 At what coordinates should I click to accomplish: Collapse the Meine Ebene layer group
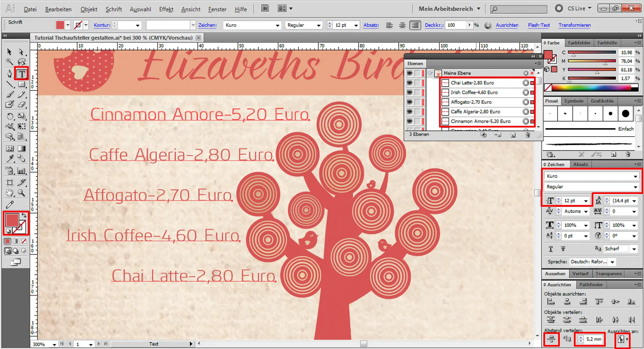pyautogui.click(x=430, y=73)
